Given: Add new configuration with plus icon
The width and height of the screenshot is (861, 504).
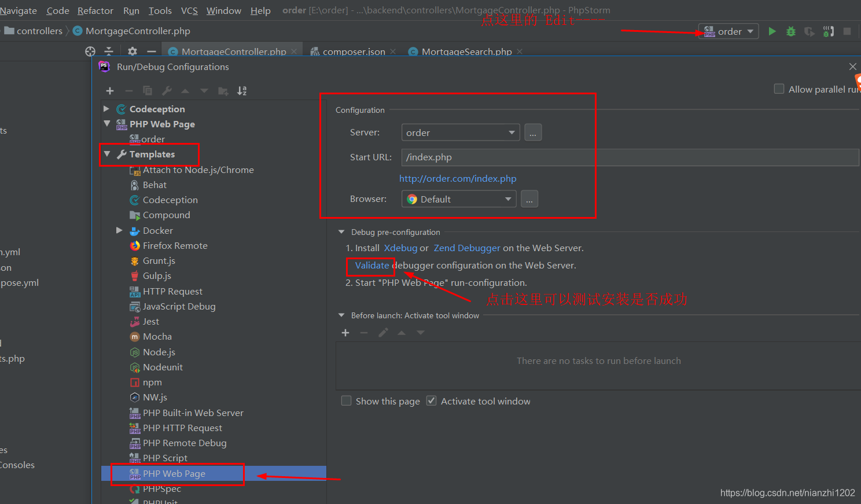Looking at the screenshot, I should pos(110,91).
